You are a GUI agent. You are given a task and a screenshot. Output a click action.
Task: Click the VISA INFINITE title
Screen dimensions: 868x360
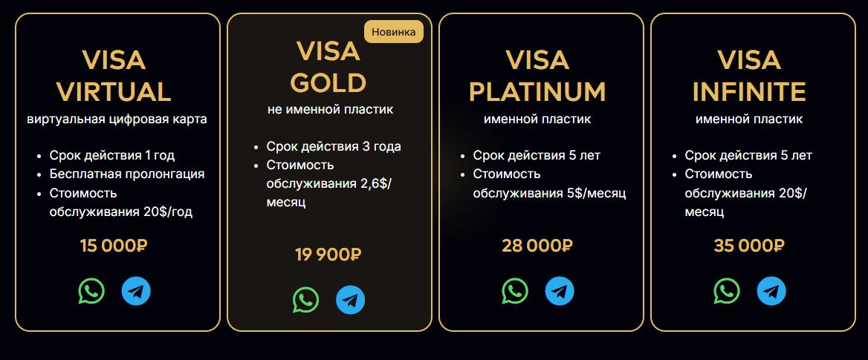tap(749, 75)
